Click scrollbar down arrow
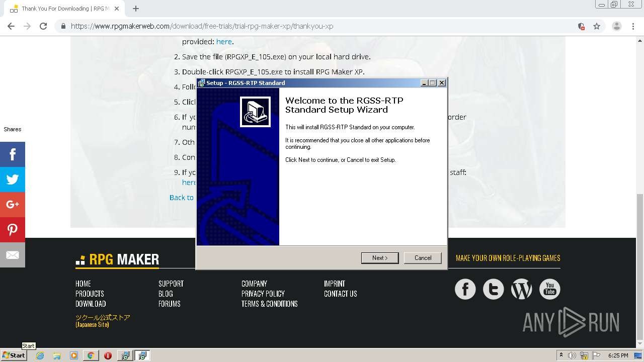Viewport: 644px width, 362px height. [639, 343]
